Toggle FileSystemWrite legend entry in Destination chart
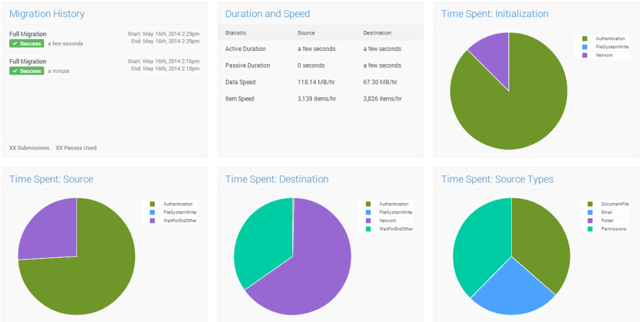Viewport: 644px width, 322px height. point(394,213)
